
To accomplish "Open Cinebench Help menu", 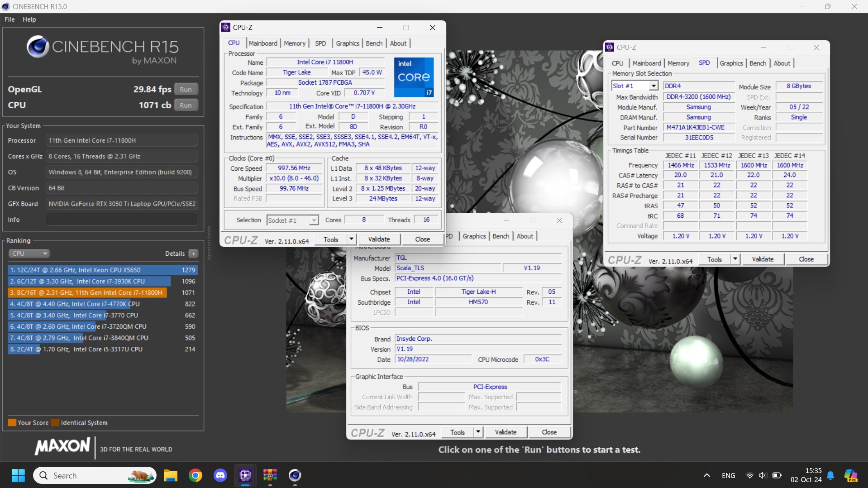I will 29,19.
